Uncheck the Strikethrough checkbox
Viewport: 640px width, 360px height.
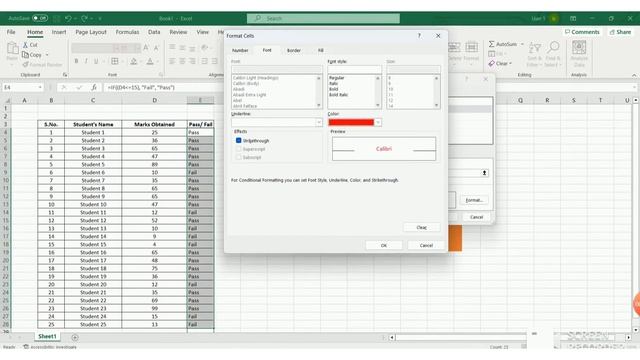pos(238,140)
